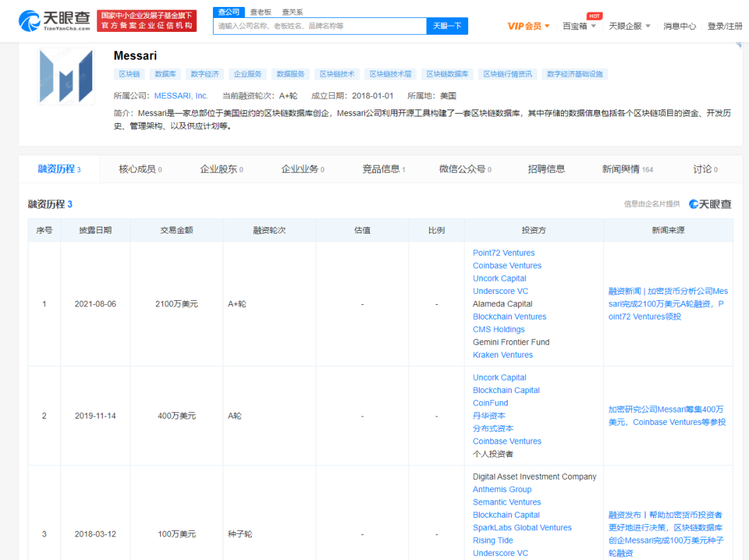This screenshot has width=749, height=560.
Task: Expand the VIP会员 dropdown
Action: coord(528,26)
